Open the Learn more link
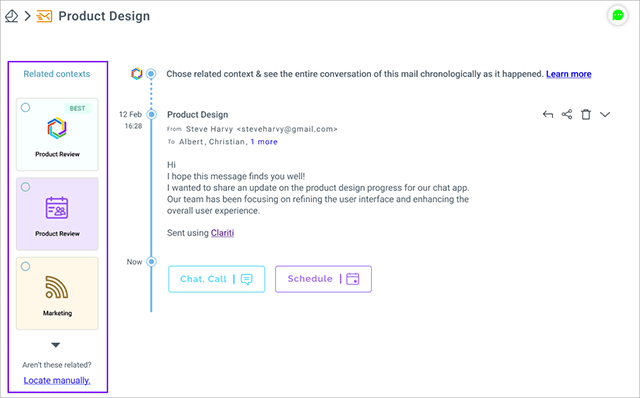The image size is (640, 398). coord(569,74)
